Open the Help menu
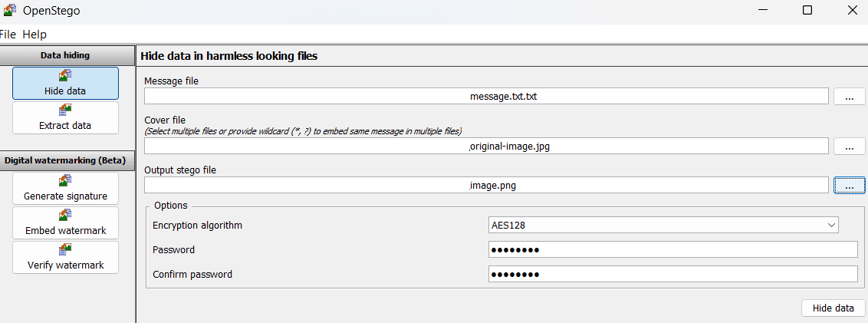Viewport: 868px width, 323px height. coord(35,35)
